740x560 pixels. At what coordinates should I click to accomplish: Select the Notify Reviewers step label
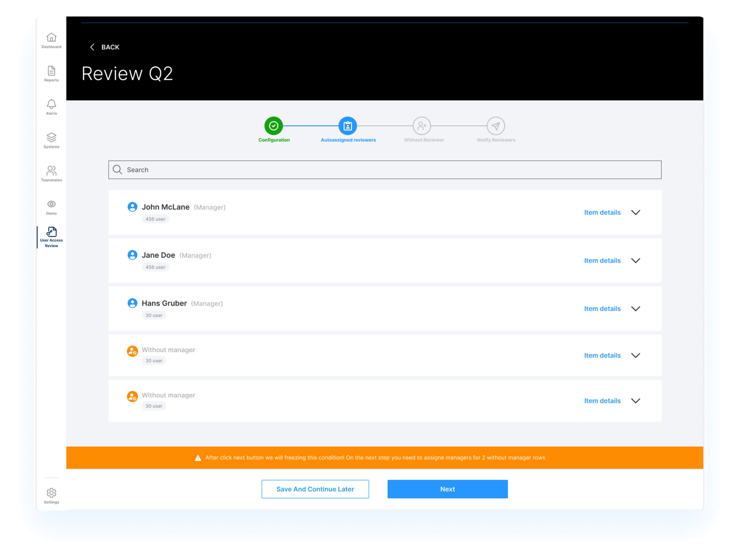click(496, 140)
